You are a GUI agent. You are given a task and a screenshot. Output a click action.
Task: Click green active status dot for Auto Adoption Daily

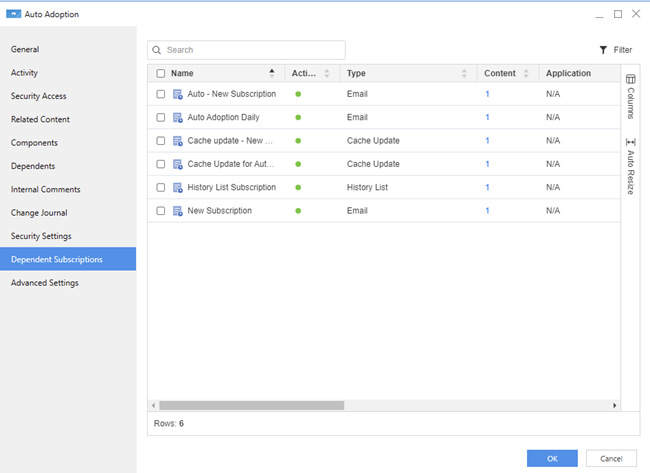[x=297, y=117]
